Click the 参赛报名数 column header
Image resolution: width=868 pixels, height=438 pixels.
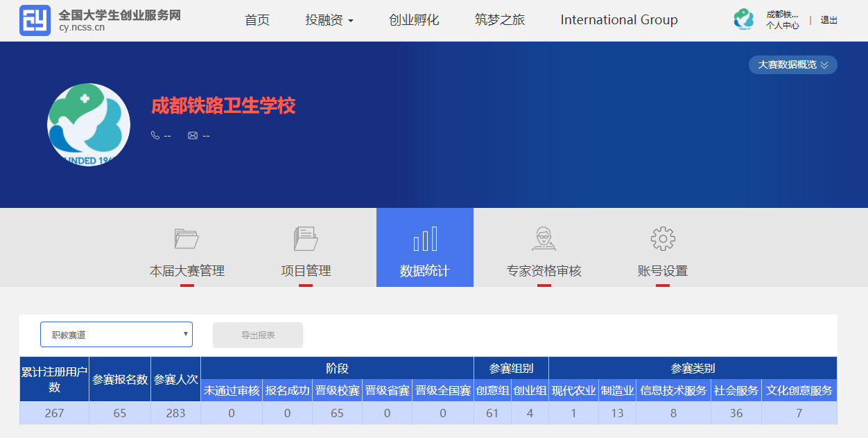tap(120, 379)
